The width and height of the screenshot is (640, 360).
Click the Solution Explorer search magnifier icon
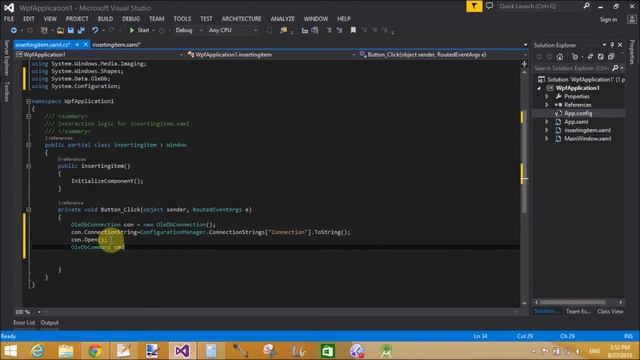coord(615,68)
